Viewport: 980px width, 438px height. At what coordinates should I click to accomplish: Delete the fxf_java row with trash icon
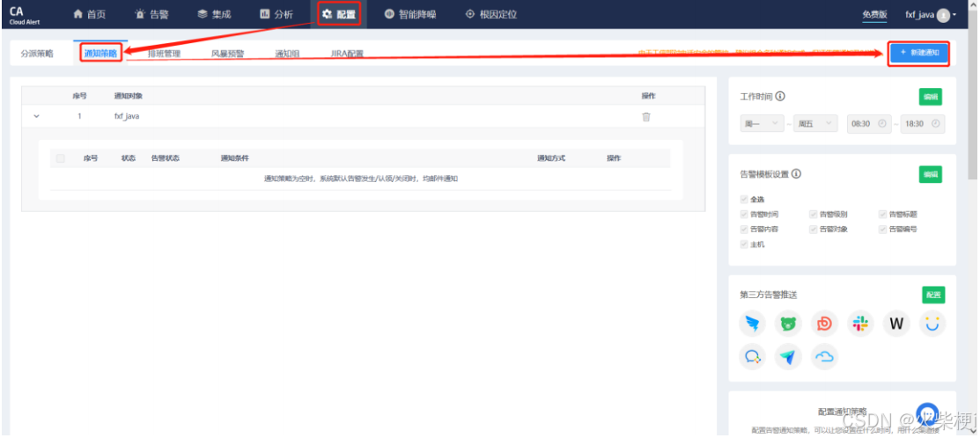(646, 117)
